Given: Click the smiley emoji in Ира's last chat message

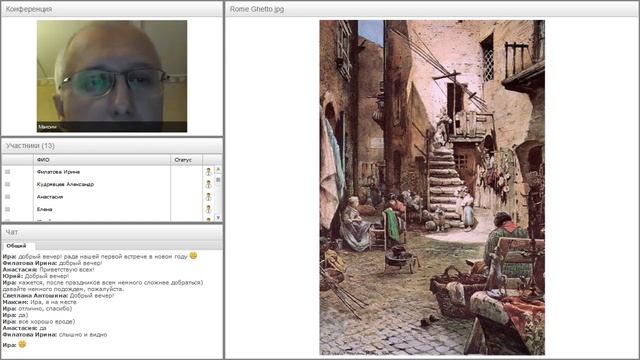Looking at the screenshot, I should (x=22, y=344).
